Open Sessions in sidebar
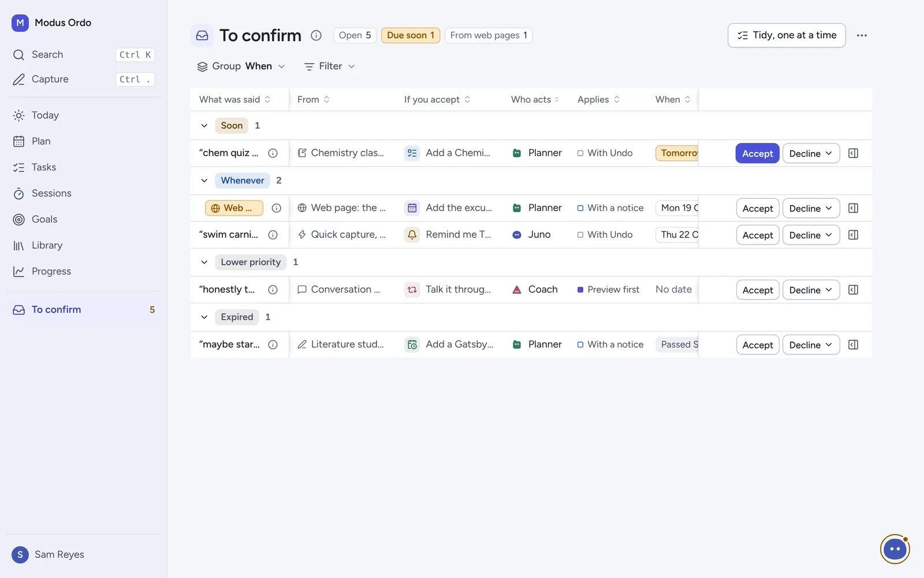 84,193
